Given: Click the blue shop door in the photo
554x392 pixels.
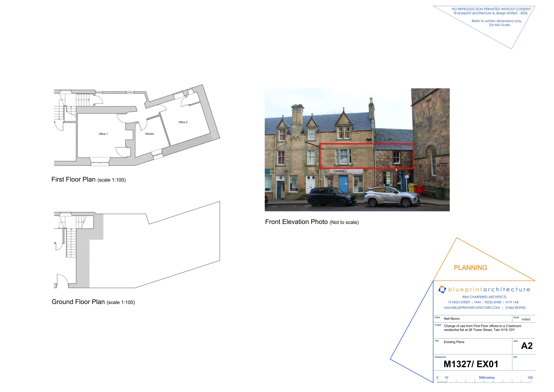Looking at the screenshot, I should click(343, 184).
